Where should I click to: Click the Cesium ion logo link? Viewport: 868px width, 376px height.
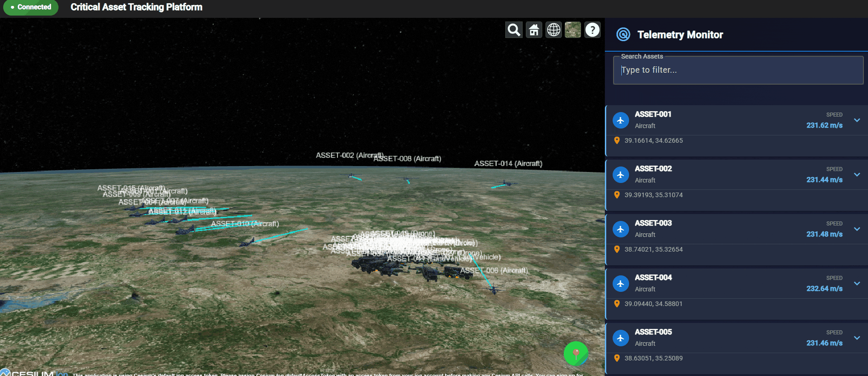tap(34, 373)
